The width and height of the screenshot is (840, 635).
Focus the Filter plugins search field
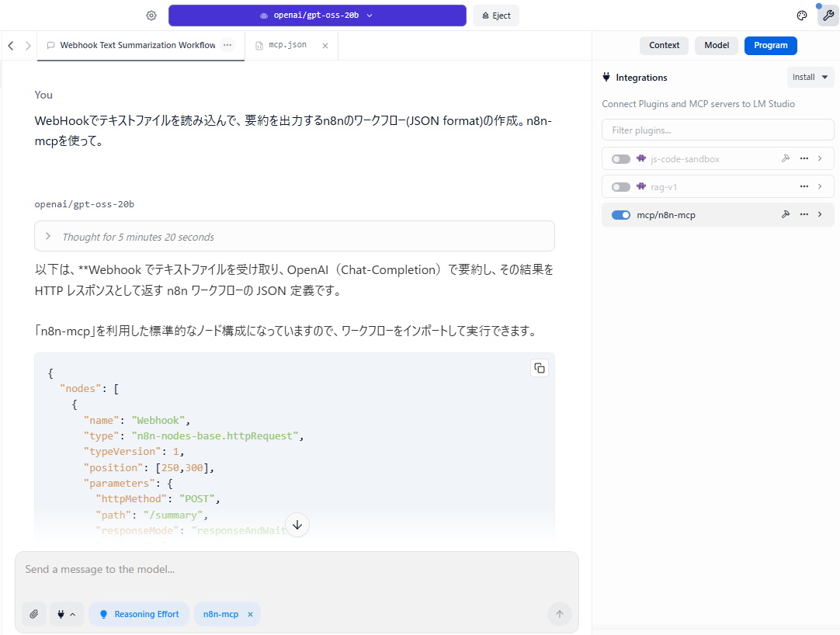(x=717, y=130)
